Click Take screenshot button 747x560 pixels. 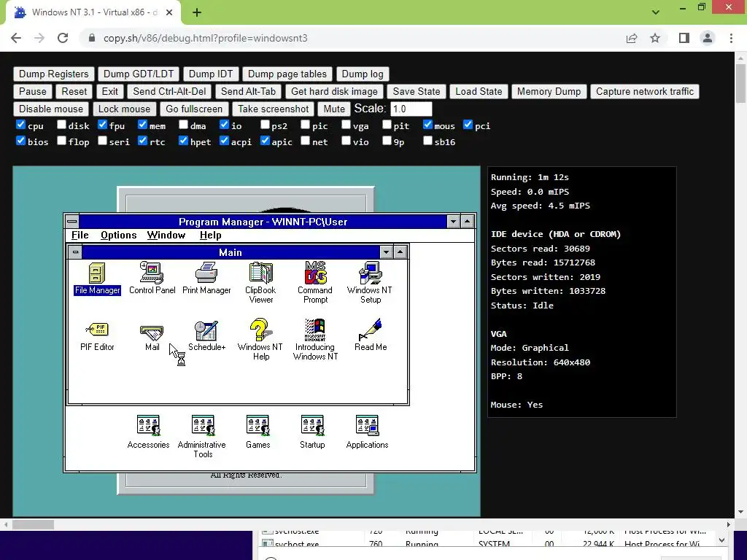pyautogui.click(x=274, y=109)
